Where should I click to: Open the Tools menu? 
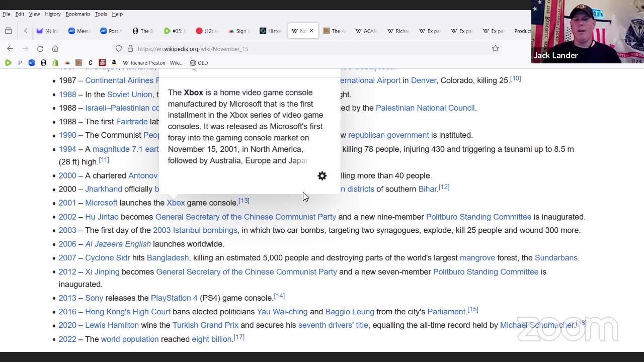point(101,14)
